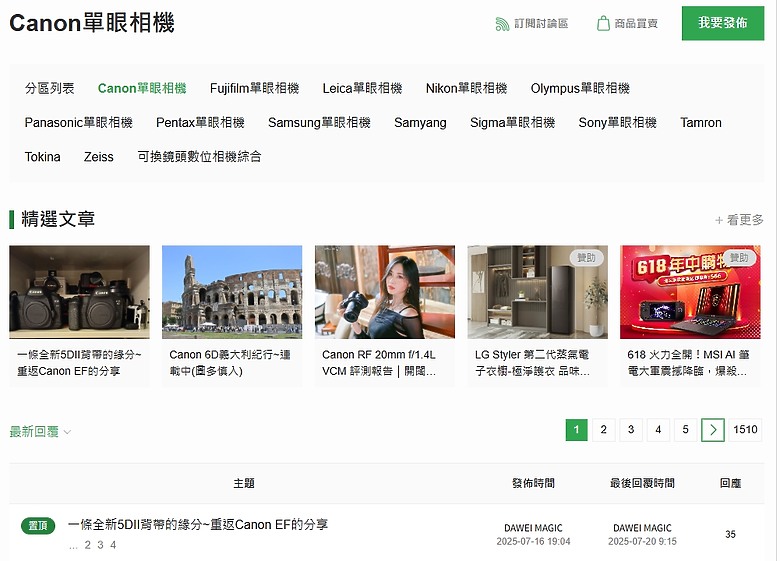Go to pagination page 4
Image resolution: width=780 pixels, height=561 pixels.
click(659, 430)
